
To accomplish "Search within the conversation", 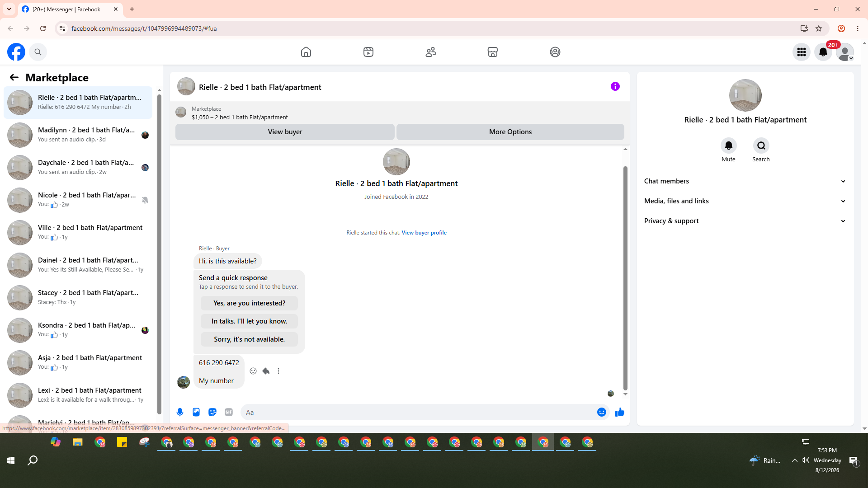I will [x=761, y=145].
